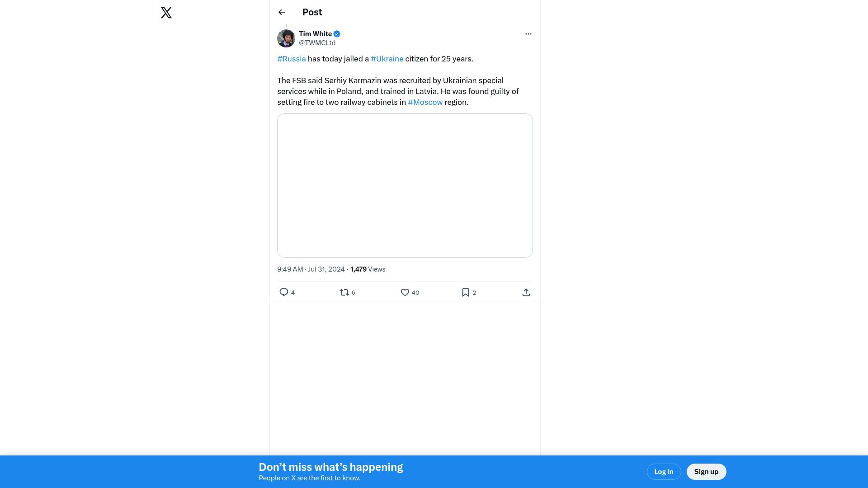Click the blue verified badge icon

337,34
